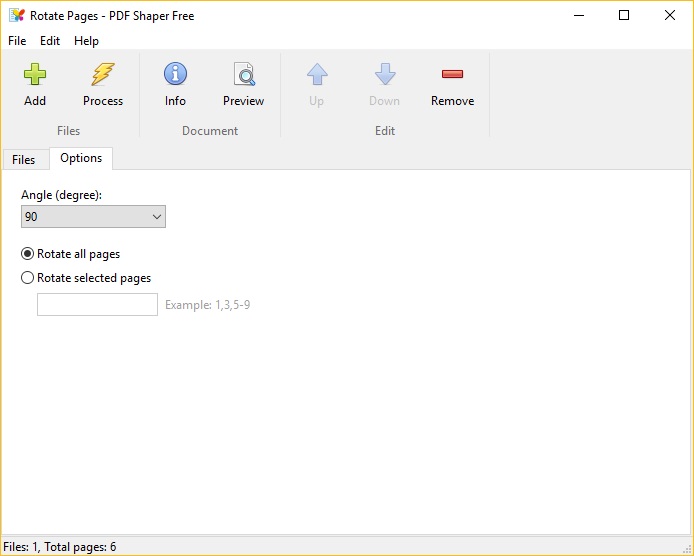Click the PDF Shaper app logo icon
694x556 pixels.
[x=17, y=15]
